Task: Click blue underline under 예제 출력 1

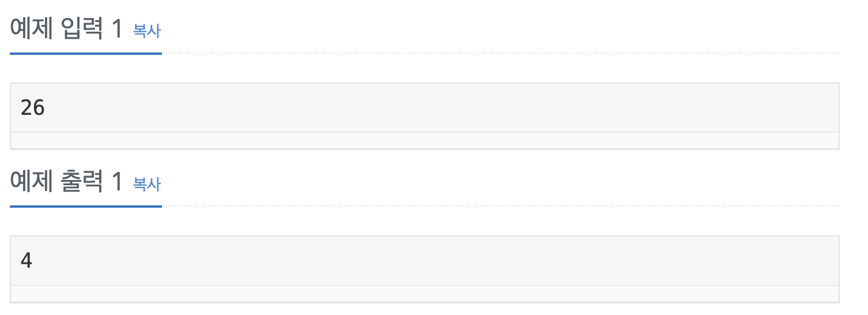Action: pyautogui.click(x=86, y=206)
